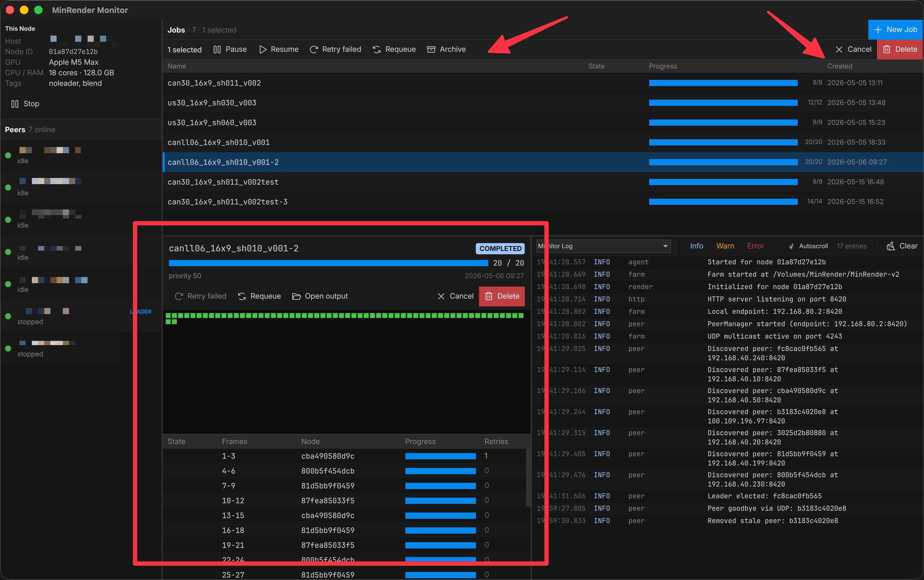Select frames 13-15 chunk row

(x=344, y=516)
